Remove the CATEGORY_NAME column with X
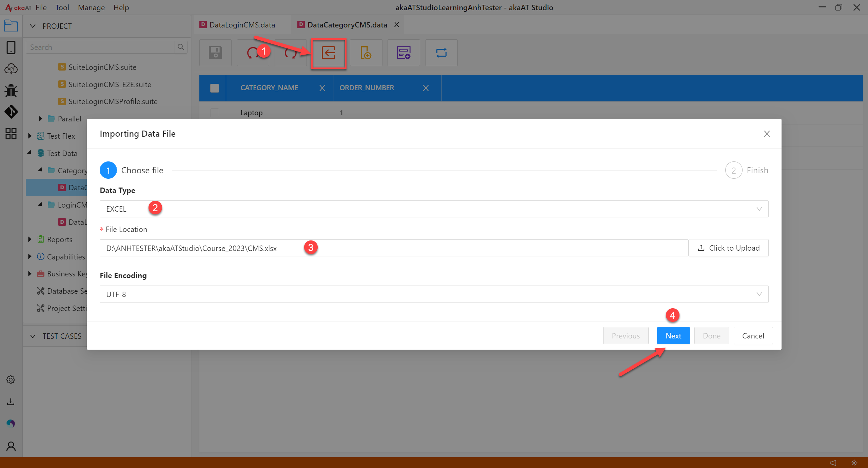This screenshot has height=468, width=868. (322, 88)
